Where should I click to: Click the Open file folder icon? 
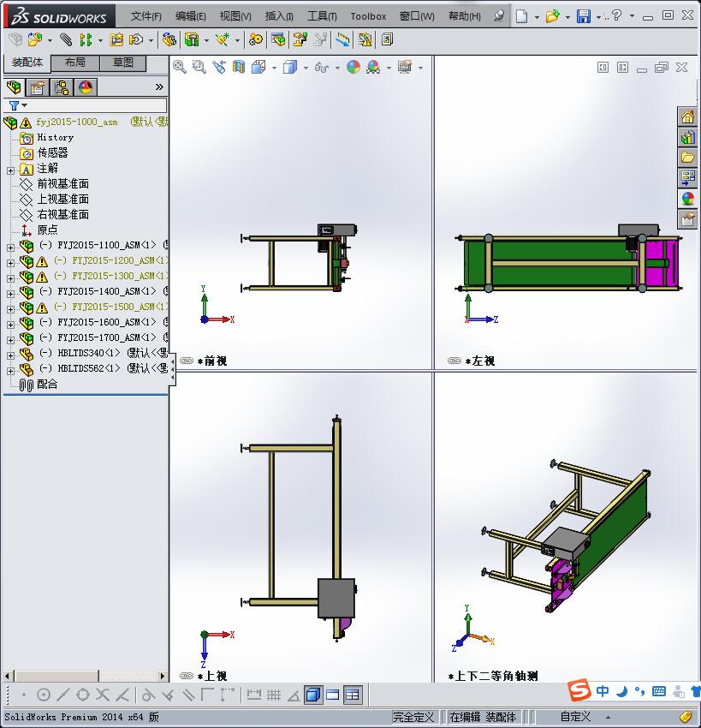point(552,16)
